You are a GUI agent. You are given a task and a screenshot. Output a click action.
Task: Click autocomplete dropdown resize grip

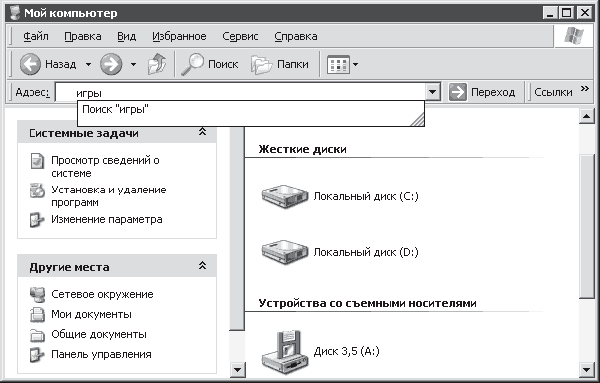(x=418, y=119)
